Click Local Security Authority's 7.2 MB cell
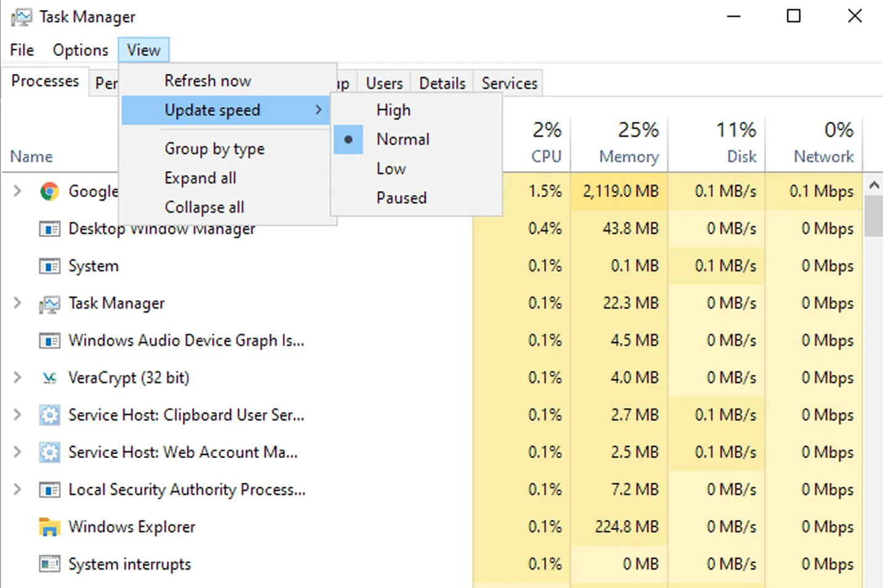 pos(635,489)
